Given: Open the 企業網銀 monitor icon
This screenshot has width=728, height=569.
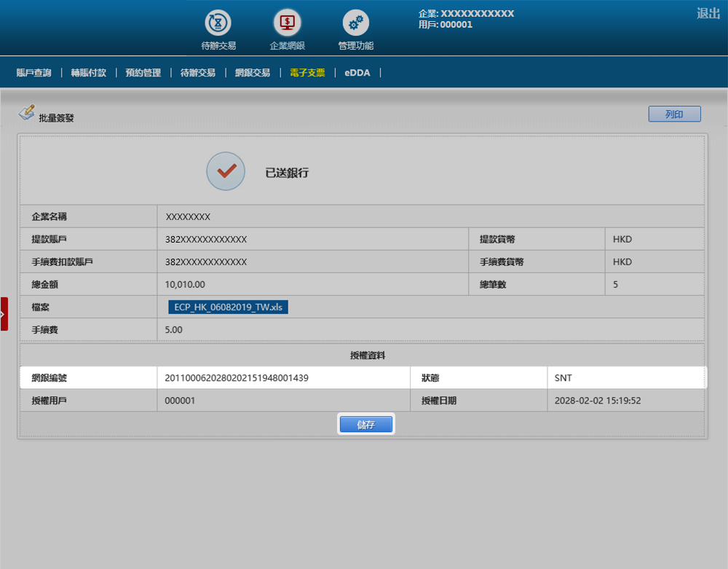Looking at the screenshot, I should [287, 23].
